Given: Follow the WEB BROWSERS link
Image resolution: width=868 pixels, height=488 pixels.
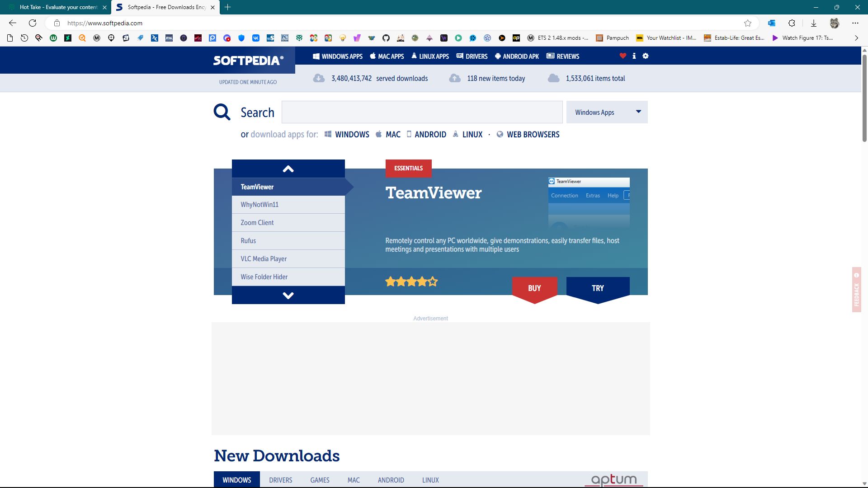Looking at the screenshot, I should point(528,134).
